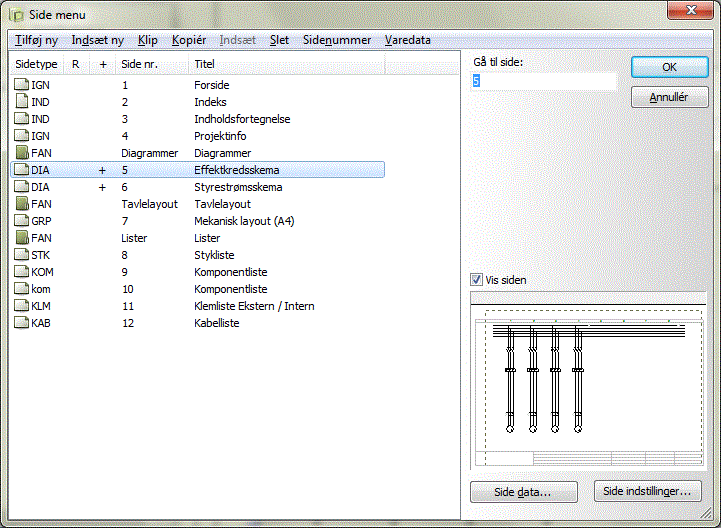The width and height of the screenshot is (721, 528).
Task: Click the green chapter icon of Tavlelayout row
Action: tap(22, 204)
